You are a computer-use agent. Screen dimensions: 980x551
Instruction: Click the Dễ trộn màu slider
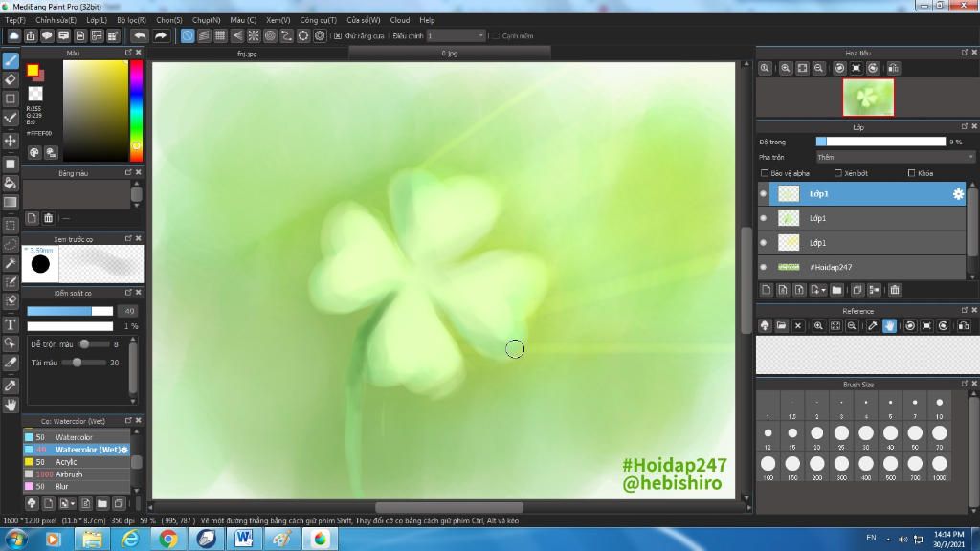click(x=84, y=344)
